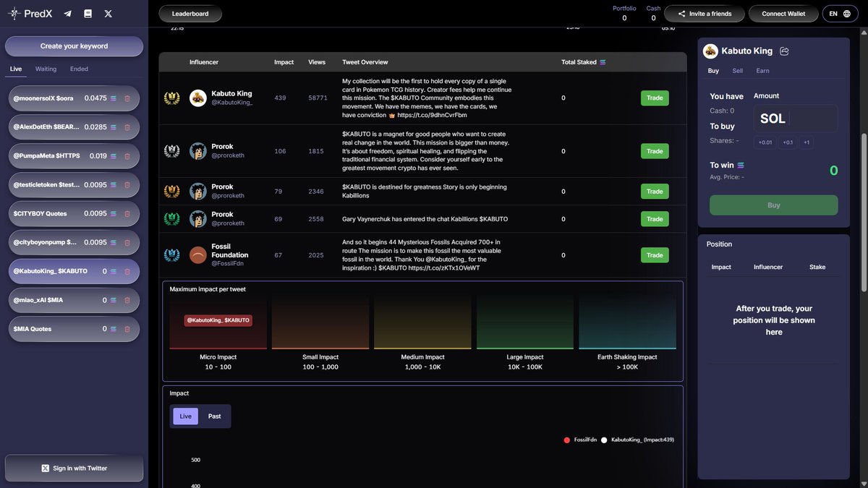Trade on Kabuto King's tweet
The width and height of the screenshot is (868, 488).
coord(655,98)
